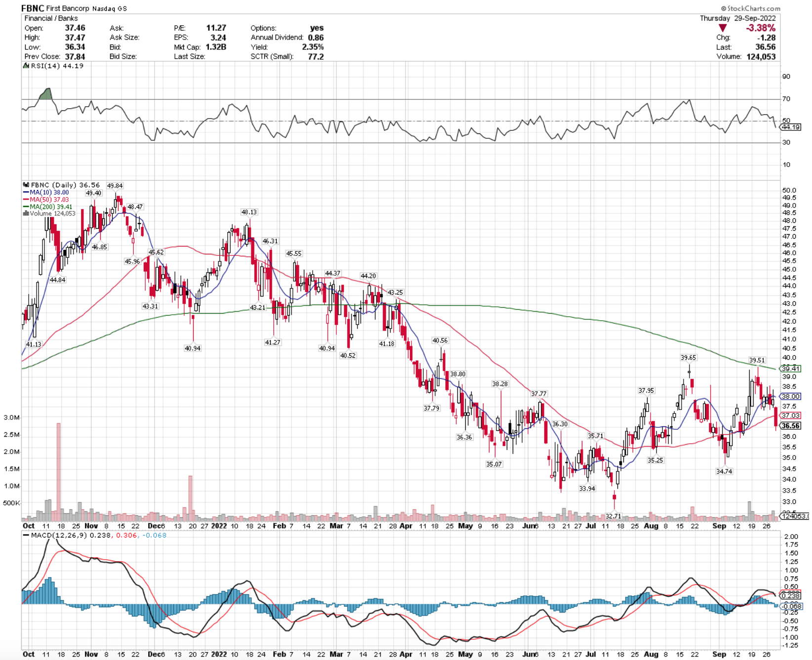Click the 40.52 price annotation
Screen dimensions: 812x660
click(347, 356)
